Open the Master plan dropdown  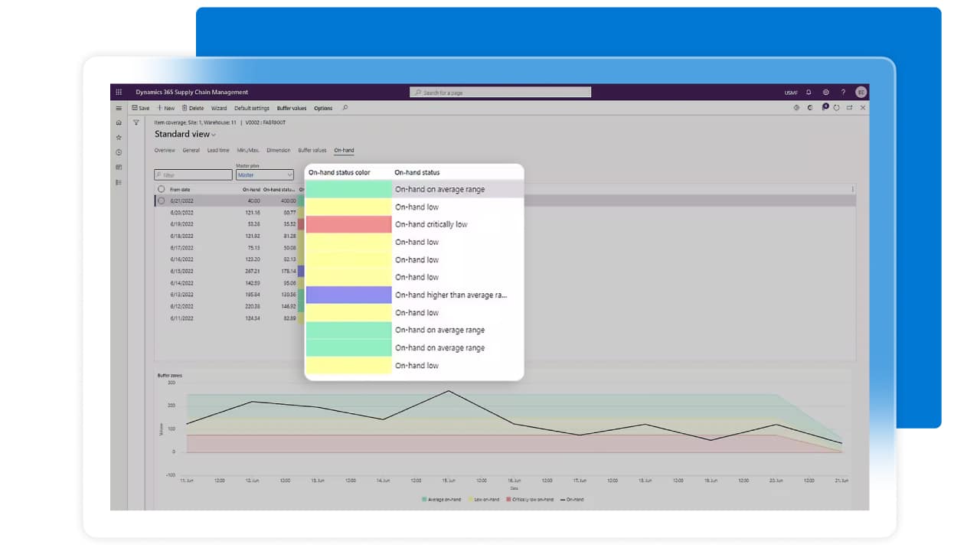264,175
